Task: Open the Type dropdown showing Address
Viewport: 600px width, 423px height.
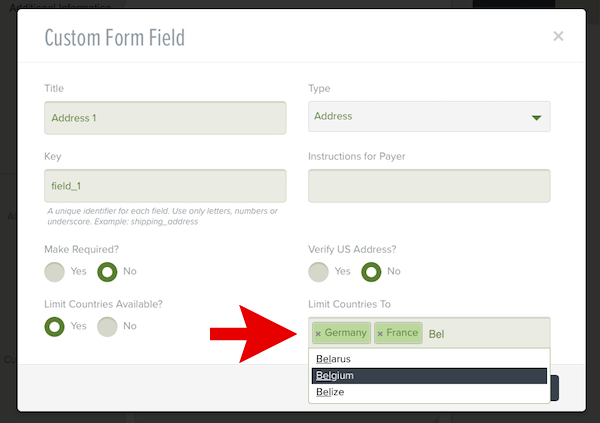Action: tap(429, 117)
